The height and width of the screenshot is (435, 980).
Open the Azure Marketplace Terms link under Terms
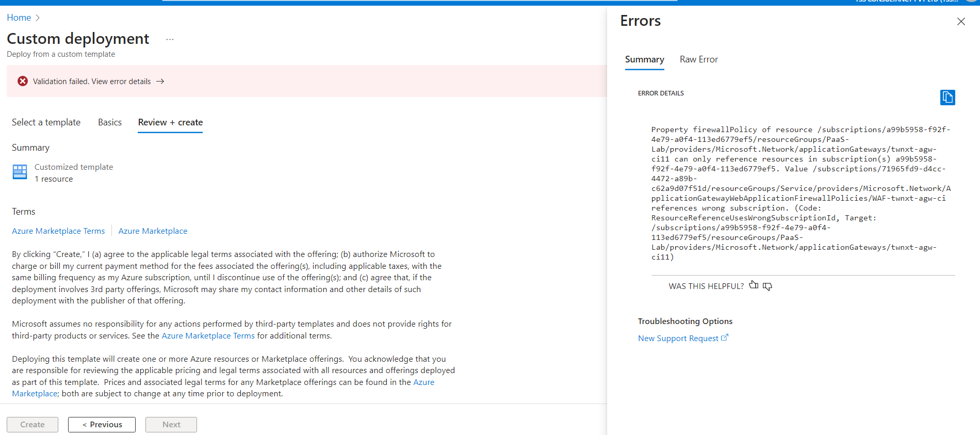point(58,231)
